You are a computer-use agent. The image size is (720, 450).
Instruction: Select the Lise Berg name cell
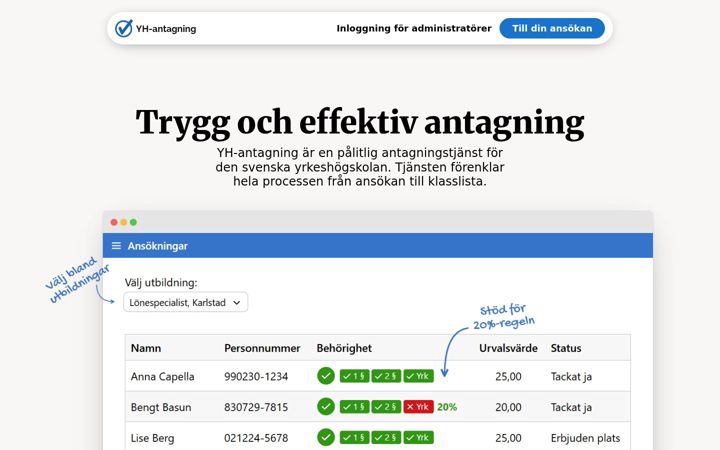click(152, 438)
